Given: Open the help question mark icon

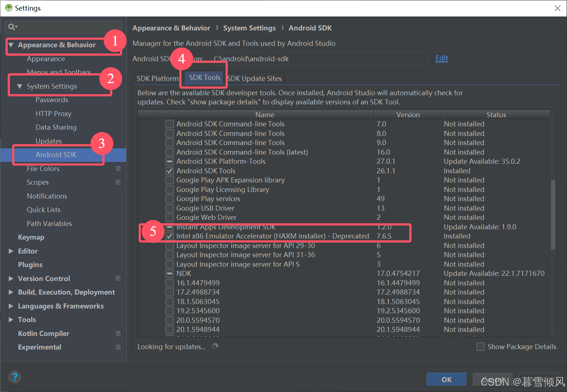Looking at the screenshot, I should pyautogui.click(x=15, y=377).
